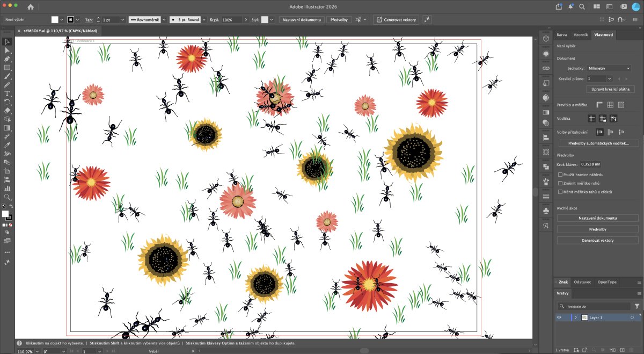Toggle smart guides icon in Vodítka
This screenshot has width=644, height=354.
(613, 118)
